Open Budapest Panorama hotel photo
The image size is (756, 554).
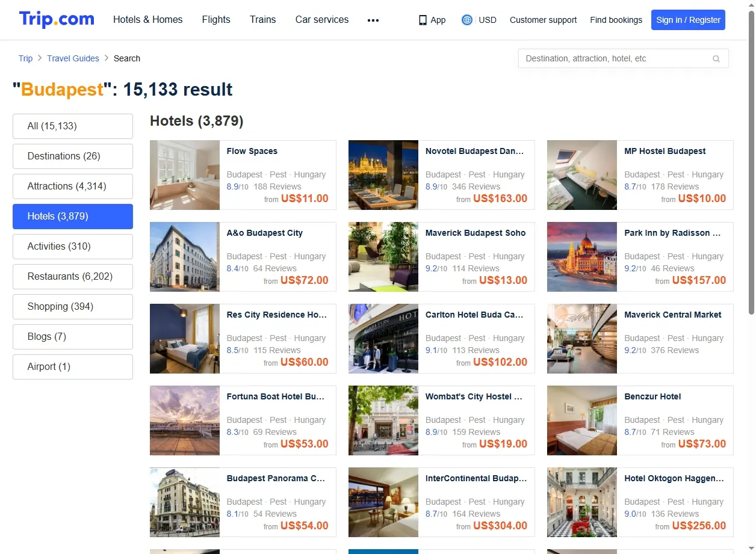185,502
